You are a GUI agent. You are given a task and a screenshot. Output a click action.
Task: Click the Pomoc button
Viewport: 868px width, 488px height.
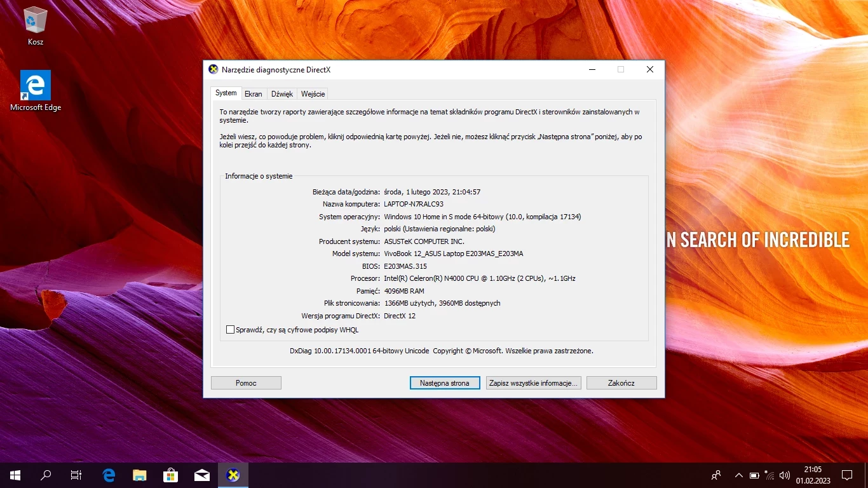click(x=246, y=383)
